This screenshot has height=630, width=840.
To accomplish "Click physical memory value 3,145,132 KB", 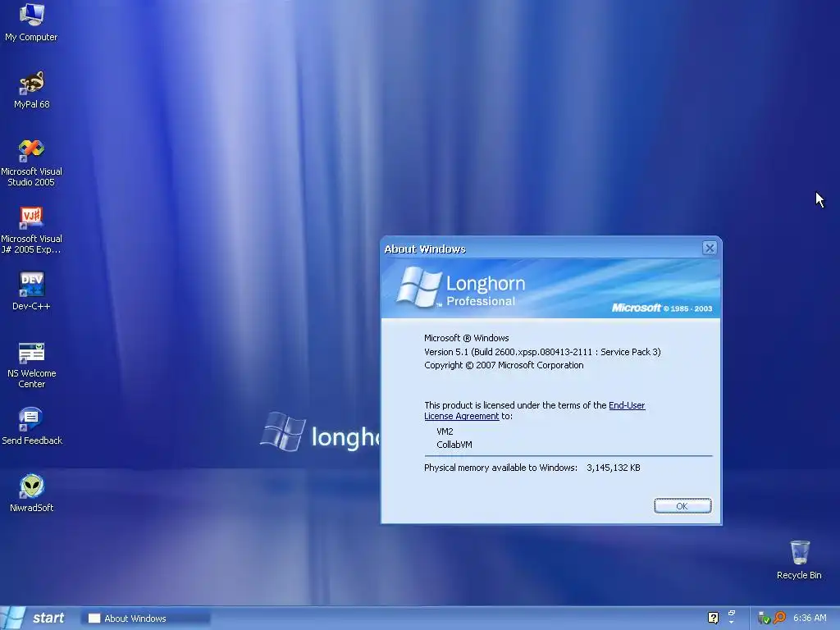I will point(614,468).
